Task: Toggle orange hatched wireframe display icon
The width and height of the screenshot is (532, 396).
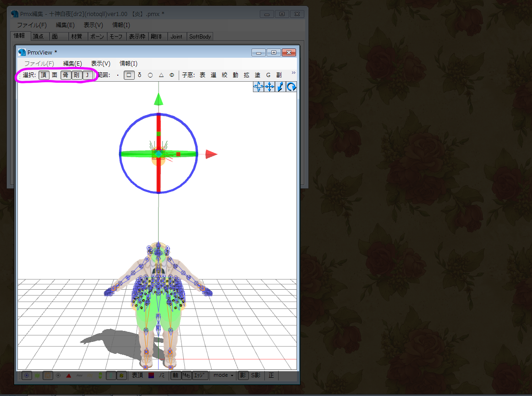Action: (48, 376)
